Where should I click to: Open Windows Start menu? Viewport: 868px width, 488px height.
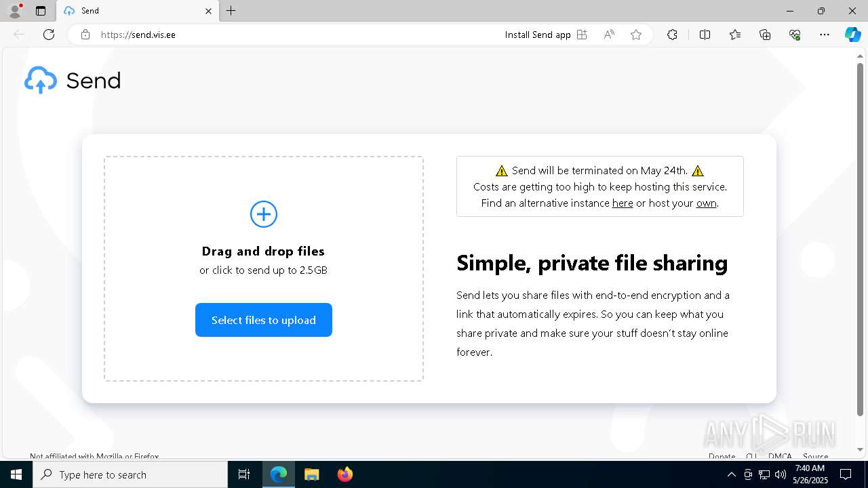(x=16, y=474)
